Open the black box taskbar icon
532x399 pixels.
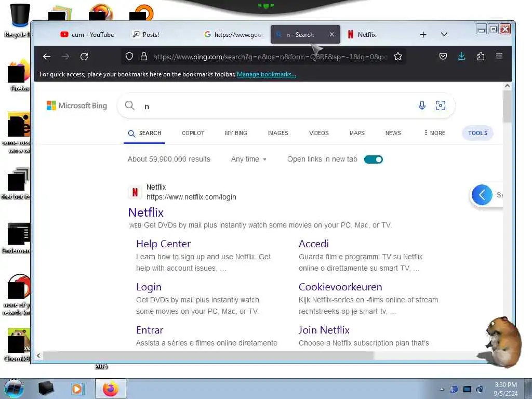coord(46,389)
